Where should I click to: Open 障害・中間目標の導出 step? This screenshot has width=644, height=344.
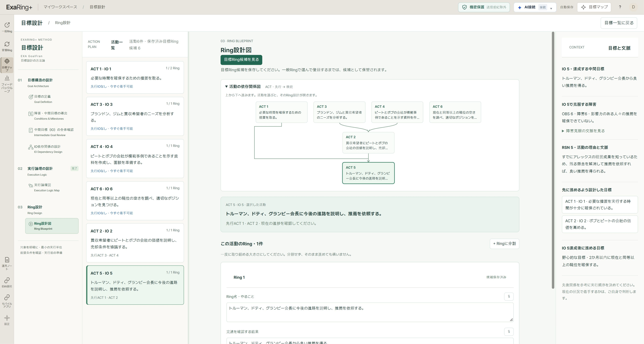click(52, 116)
